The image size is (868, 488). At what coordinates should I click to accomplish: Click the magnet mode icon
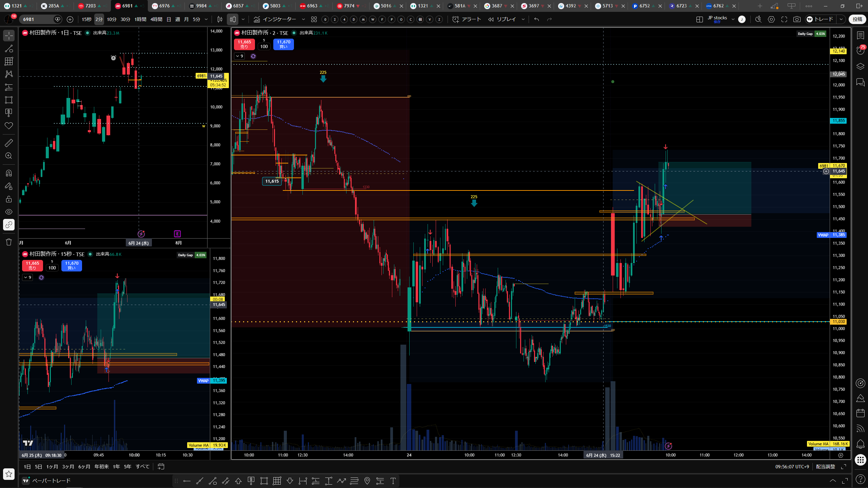[x=9, y=173]
